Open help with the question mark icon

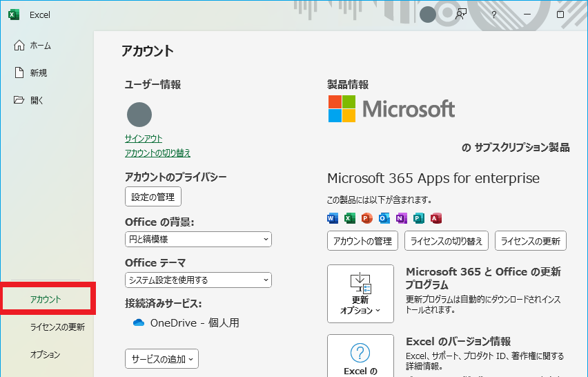coord(494,14)
